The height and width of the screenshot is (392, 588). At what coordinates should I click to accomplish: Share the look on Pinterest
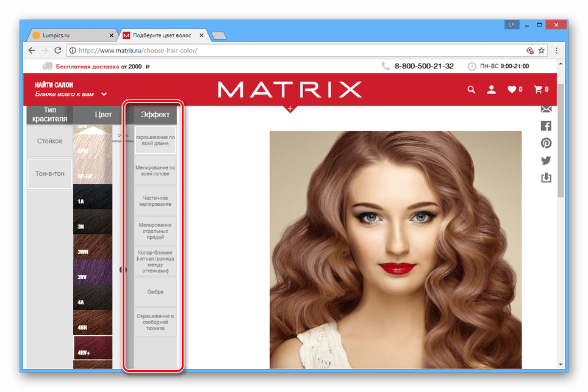(x=546, y=143)
